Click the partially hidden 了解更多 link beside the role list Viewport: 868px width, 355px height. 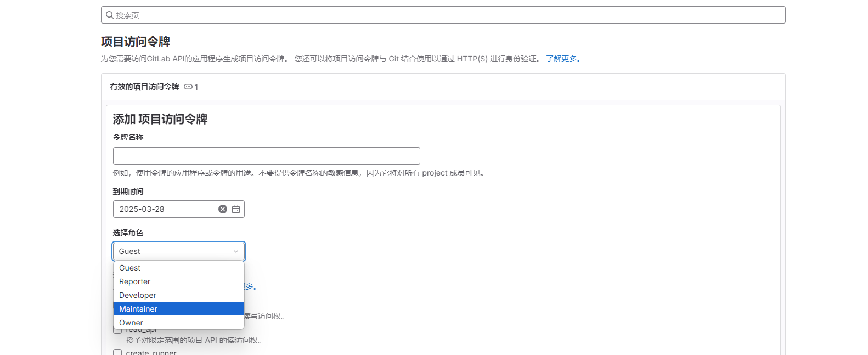(250, 286)
